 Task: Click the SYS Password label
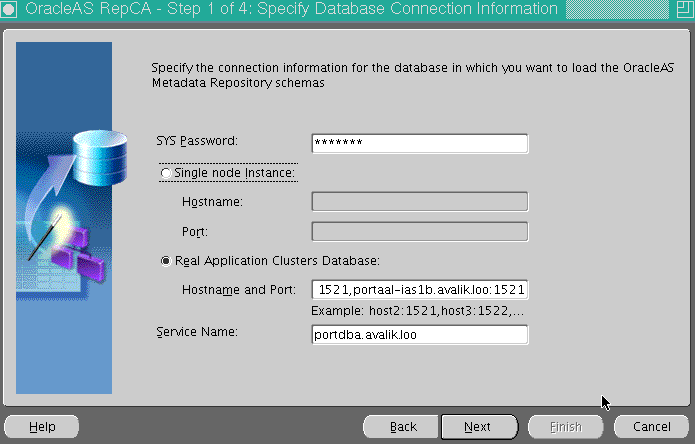click(197, 141)
